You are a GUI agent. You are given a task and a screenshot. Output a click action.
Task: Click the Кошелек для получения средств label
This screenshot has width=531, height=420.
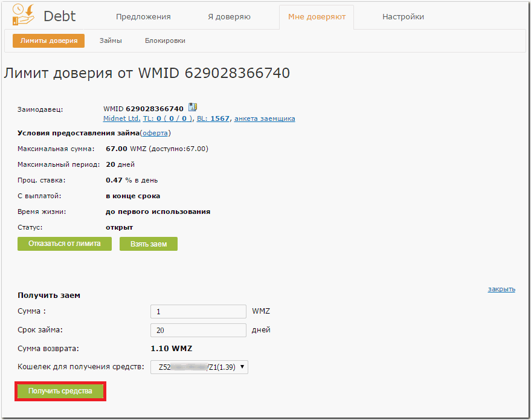pyautogui.click(x=81, y=367)
